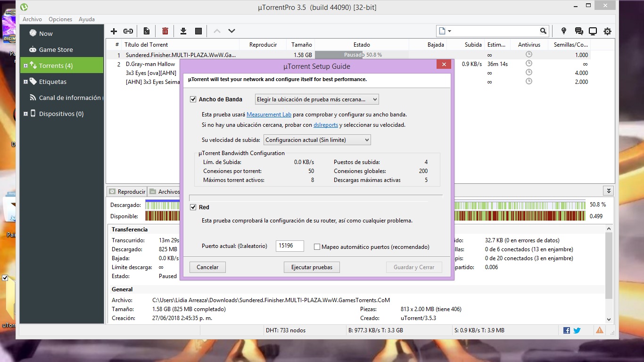Click antivirus clock icon for D.Gray-man Hallow row
This screenshot has width=644, height=362.
(529, 64)
